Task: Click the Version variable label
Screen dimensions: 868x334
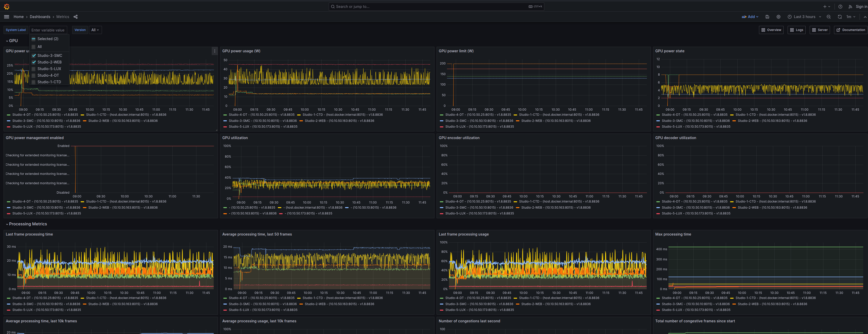Action: click(80, 30)
